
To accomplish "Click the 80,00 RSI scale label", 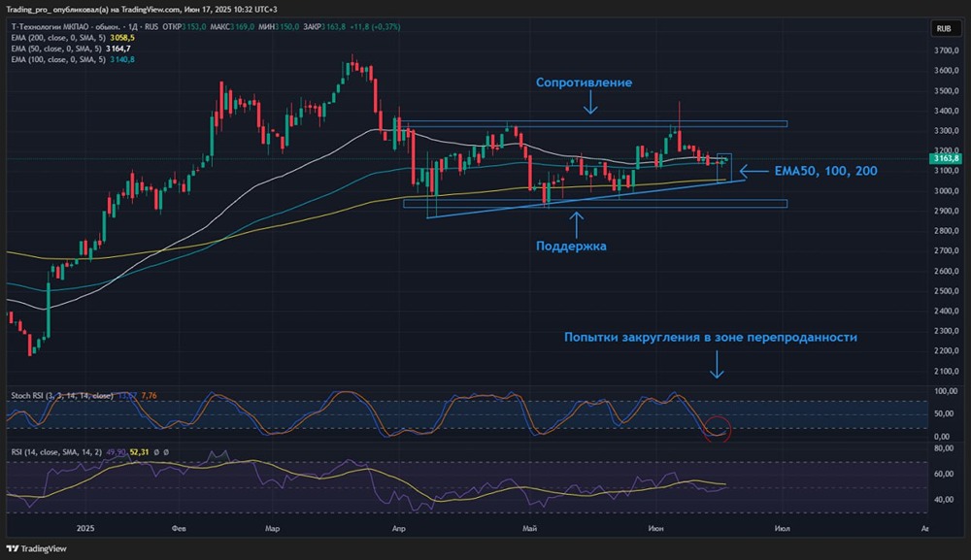I will coord(945,448).
